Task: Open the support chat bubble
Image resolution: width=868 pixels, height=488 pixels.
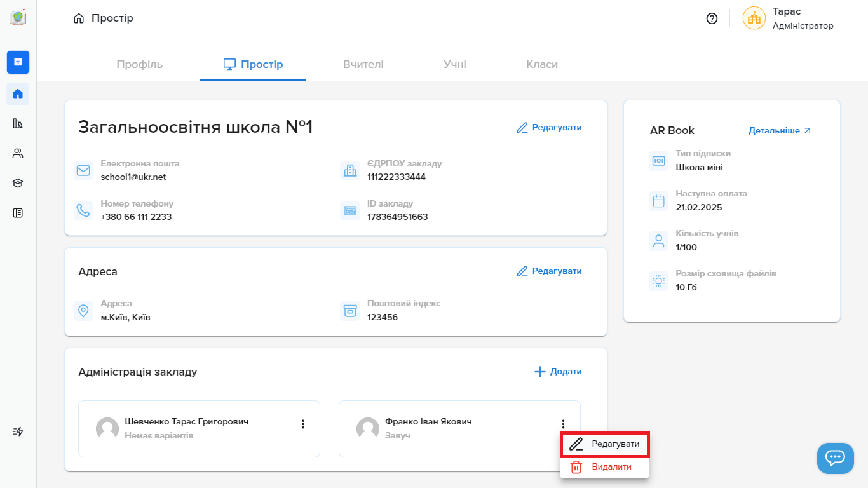Action: (x=835, y=457)
